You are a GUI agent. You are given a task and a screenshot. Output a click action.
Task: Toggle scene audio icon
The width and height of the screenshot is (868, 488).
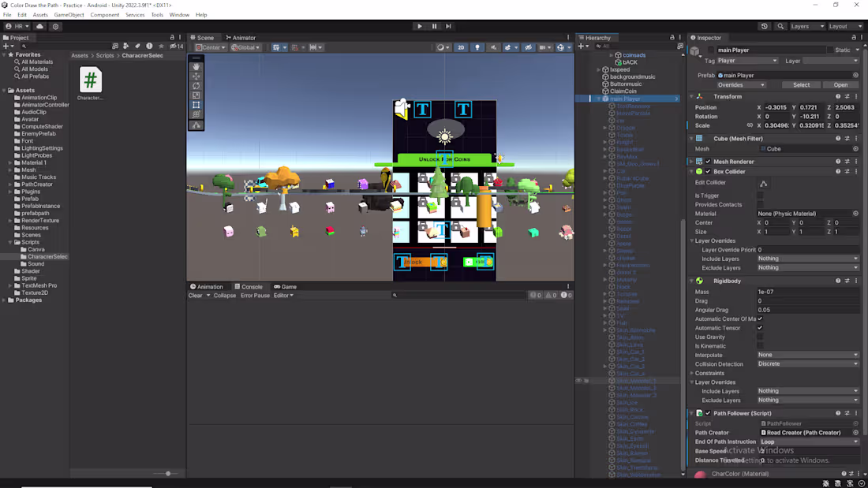(x=493, y=47)
